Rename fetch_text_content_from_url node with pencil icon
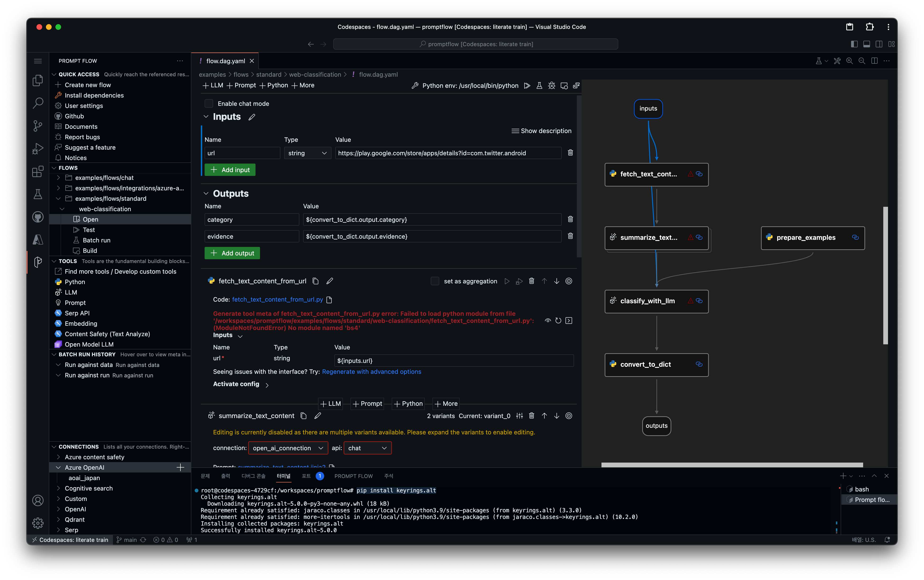The width and height of the screenshot is (924, 580). click(330, 281)
